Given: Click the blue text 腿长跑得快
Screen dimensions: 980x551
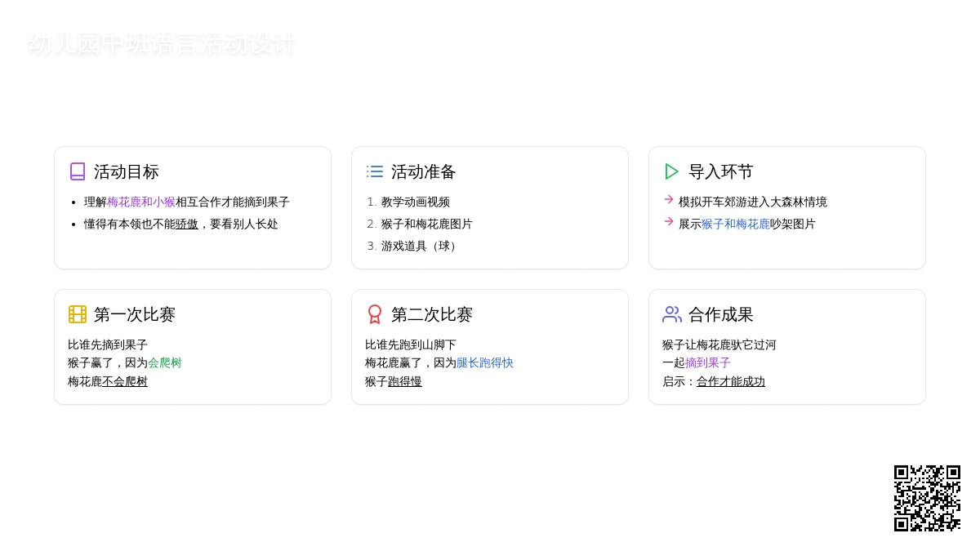Looking at the screenshot, I should pos(485,362).
